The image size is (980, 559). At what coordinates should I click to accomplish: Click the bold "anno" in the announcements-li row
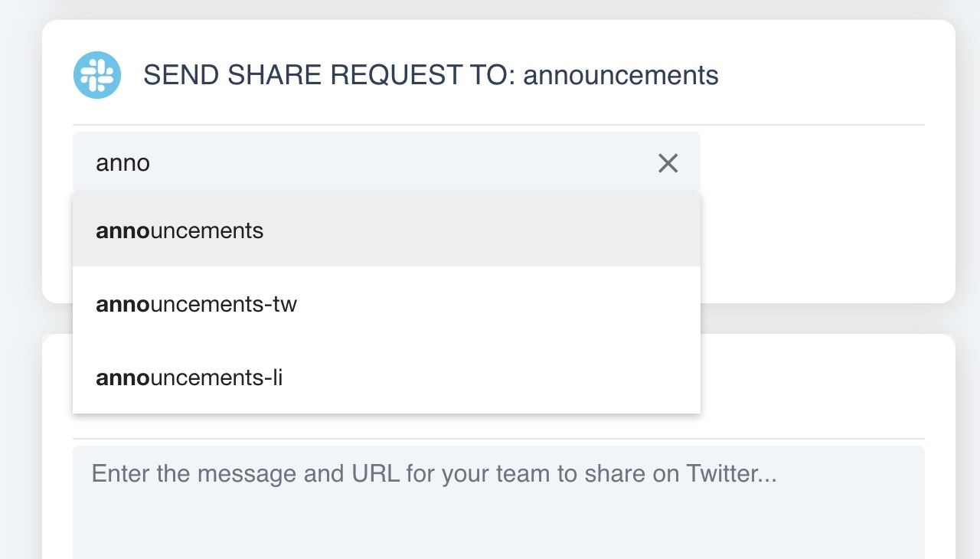click(122, 378)
